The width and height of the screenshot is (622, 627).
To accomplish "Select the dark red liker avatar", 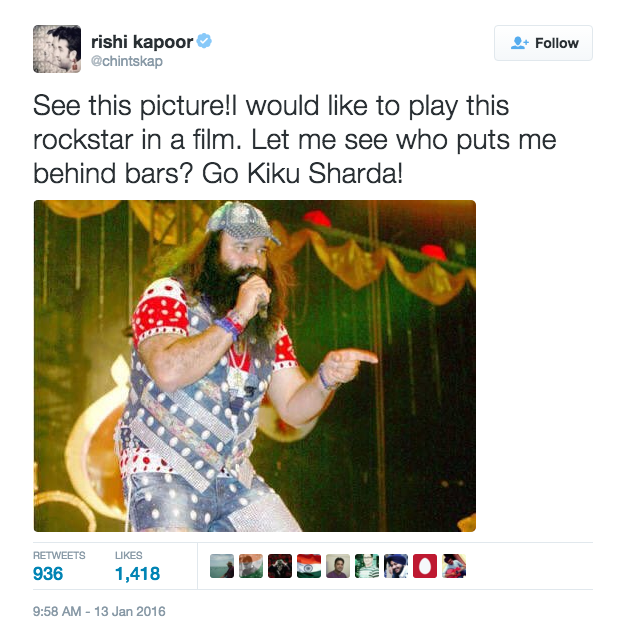I will (280, 567).
